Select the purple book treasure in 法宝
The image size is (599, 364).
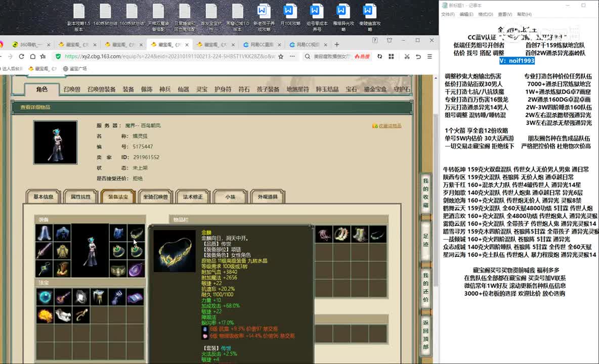click(135, 297)
